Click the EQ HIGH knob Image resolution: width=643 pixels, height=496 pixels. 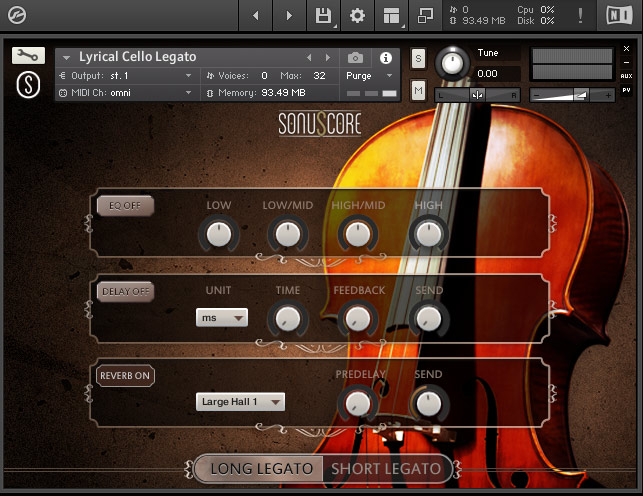429,234
